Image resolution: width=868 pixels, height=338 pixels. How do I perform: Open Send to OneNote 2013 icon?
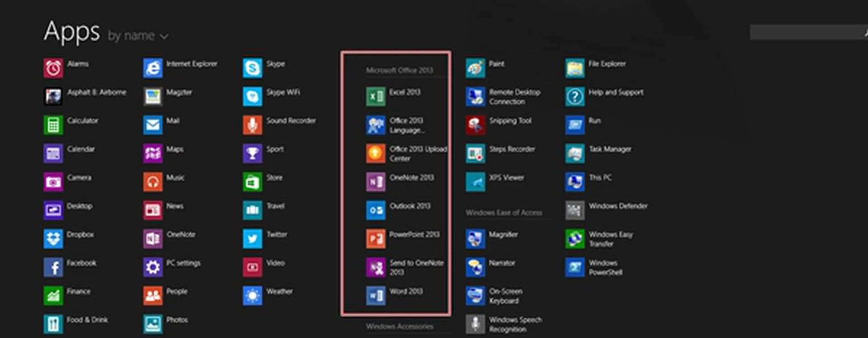coord(376,267)
